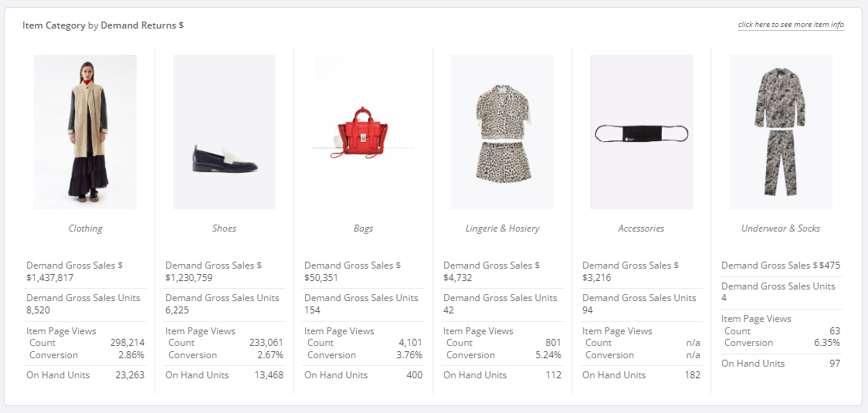Click Underwear & Socks page views count 63
Screen dimensions: 868x413
(x=836, y=331)
